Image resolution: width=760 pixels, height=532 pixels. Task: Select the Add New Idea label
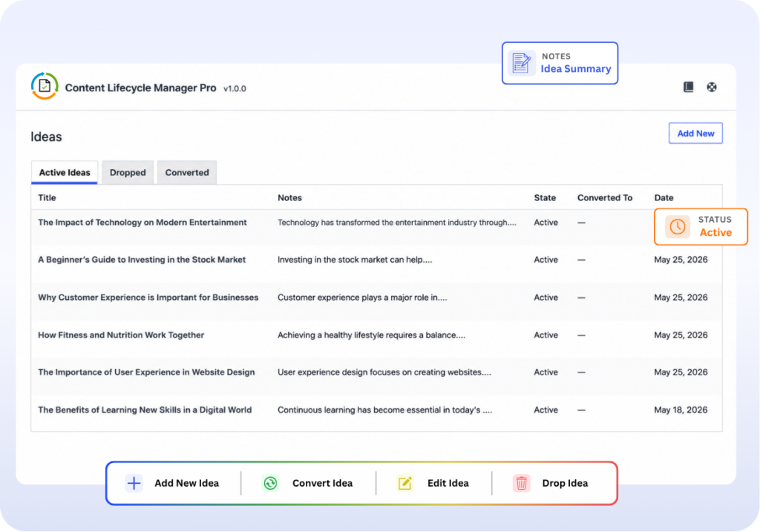(x=186, y=483)
